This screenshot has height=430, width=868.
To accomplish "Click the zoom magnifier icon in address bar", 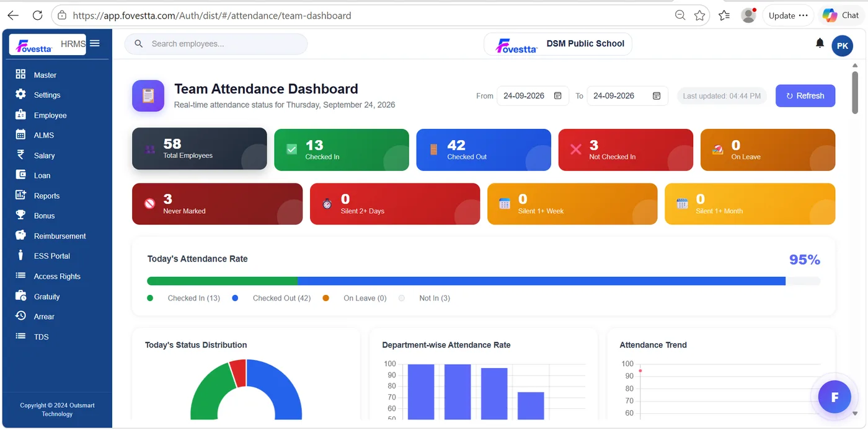I will (x=680, y=15).
